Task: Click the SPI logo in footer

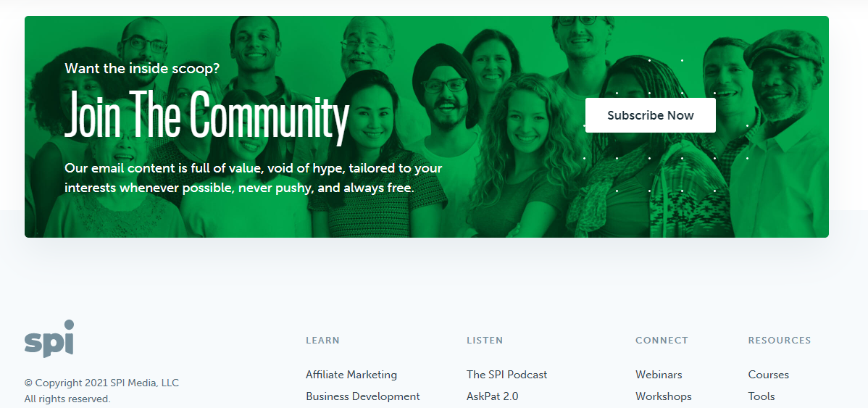Action: 49,338
